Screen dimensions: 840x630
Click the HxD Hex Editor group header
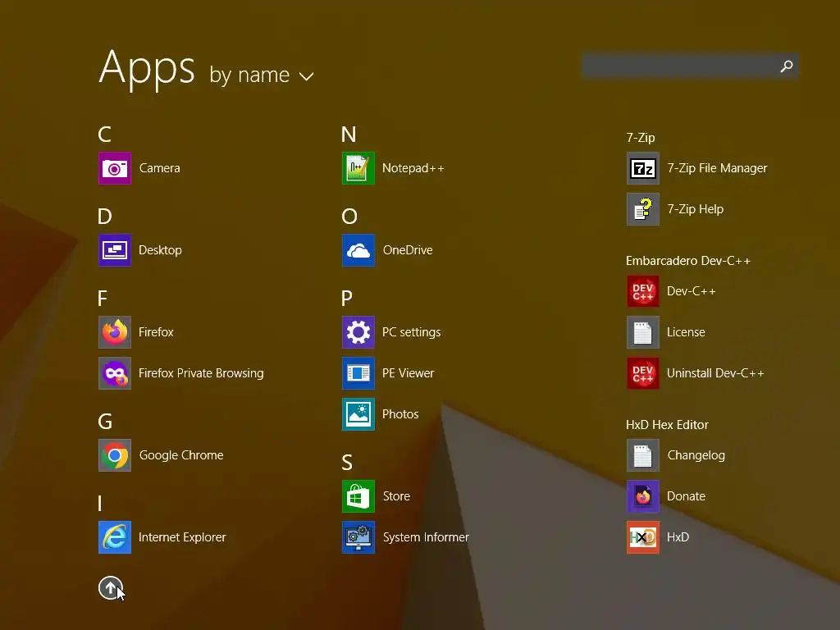coord(667,425)
